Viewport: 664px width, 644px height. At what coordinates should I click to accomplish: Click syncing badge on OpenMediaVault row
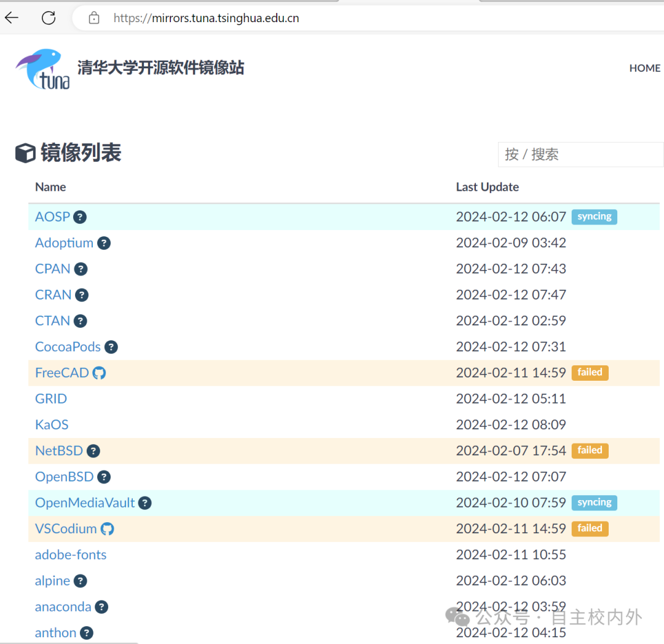coord(594,503)
